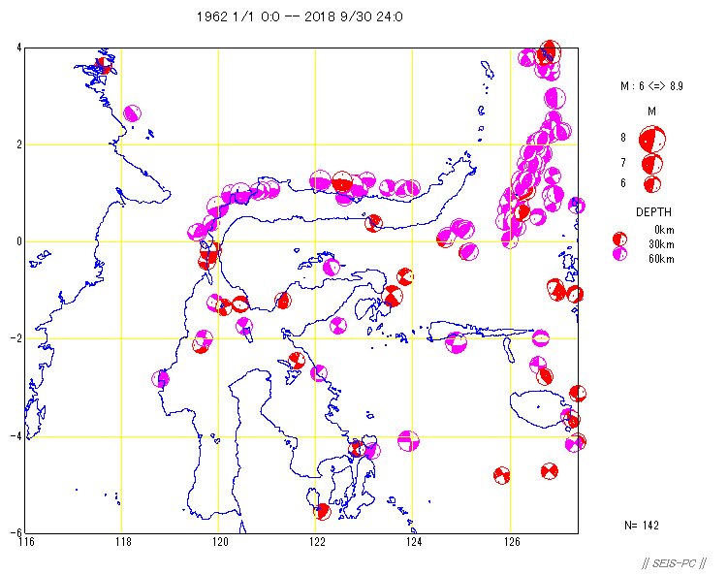728x575 pixels.
Task: Pick the red beachball at the top-left island near 117.6E 3.7N
Action: (x=104, y=65)
